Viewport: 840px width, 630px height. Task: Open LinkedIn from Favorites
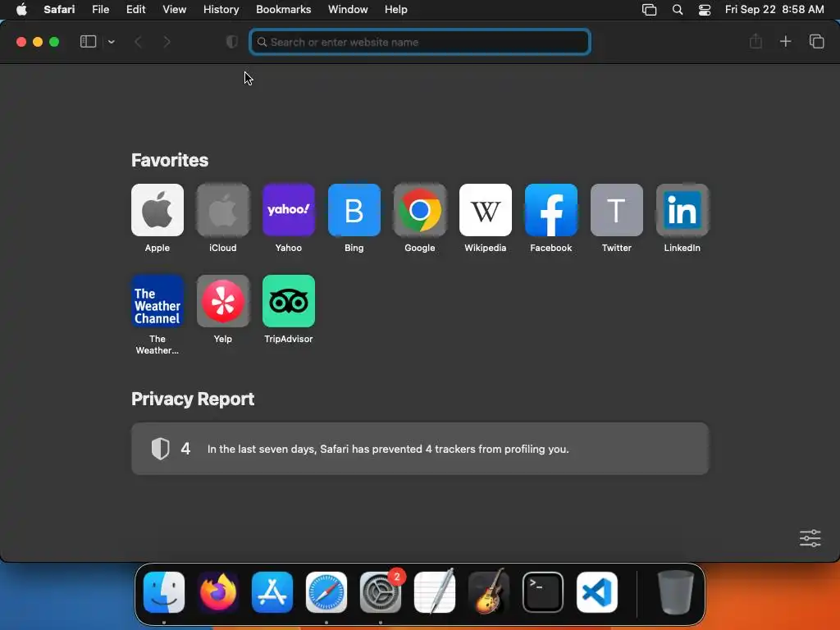point(682,210)
